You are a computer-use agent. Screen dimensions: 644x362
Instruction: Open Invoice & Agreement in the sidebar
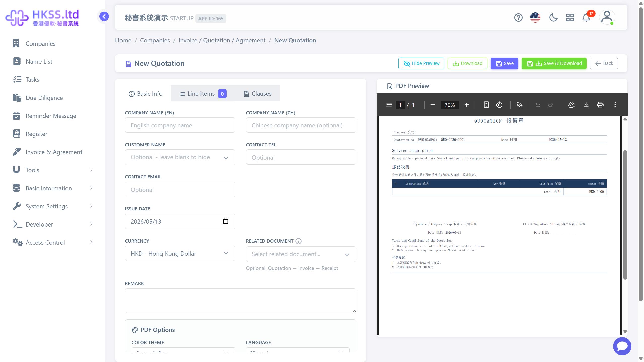[x=53, y=152]
